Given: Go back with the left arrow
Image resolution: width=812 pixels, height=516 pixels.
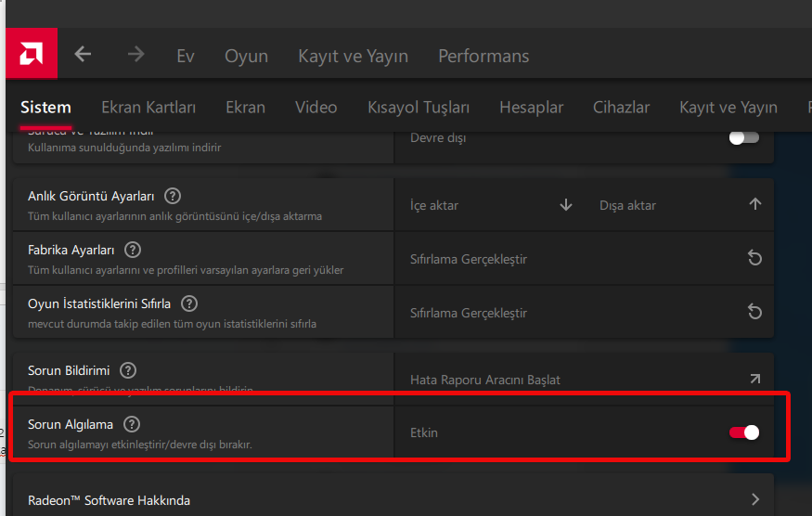Looking at the screenshot, I should tap(83, 55).
